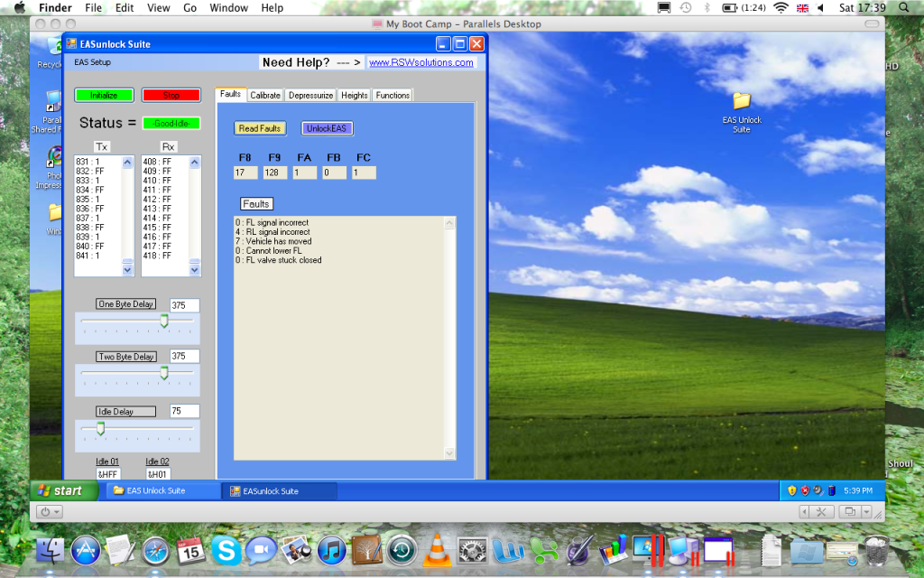
Task: Select EAS Unlock Suite folder taskbar item
Action: pyautogui.click(x=163, y=490)
